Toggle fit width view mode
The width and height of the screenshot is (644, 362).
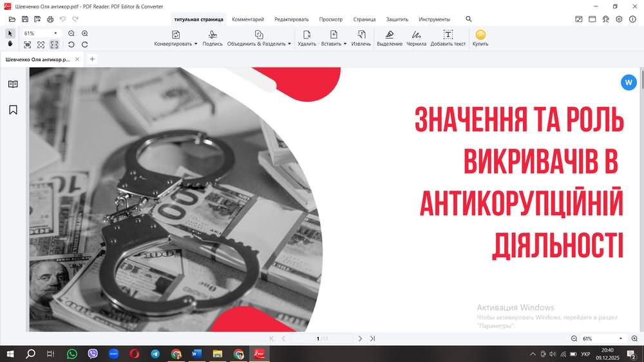[54, 44]
